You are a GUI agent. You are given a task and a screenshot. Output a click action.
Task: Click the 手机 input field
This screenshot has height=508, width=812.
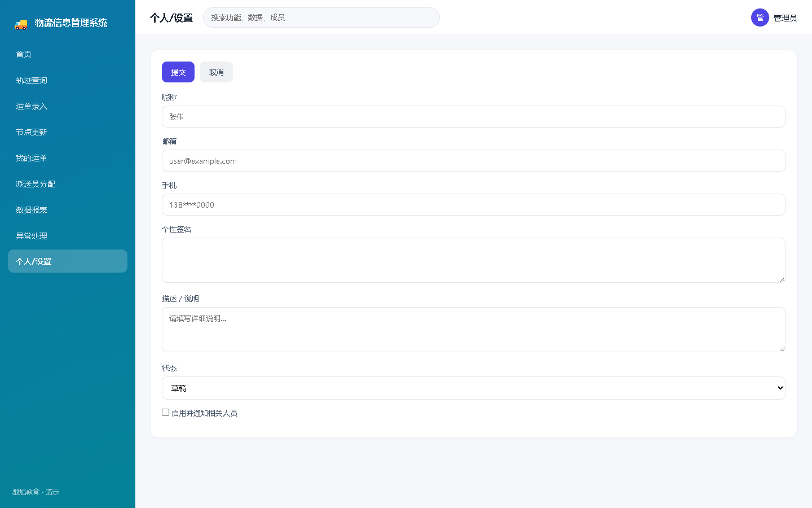coord(474,205)
